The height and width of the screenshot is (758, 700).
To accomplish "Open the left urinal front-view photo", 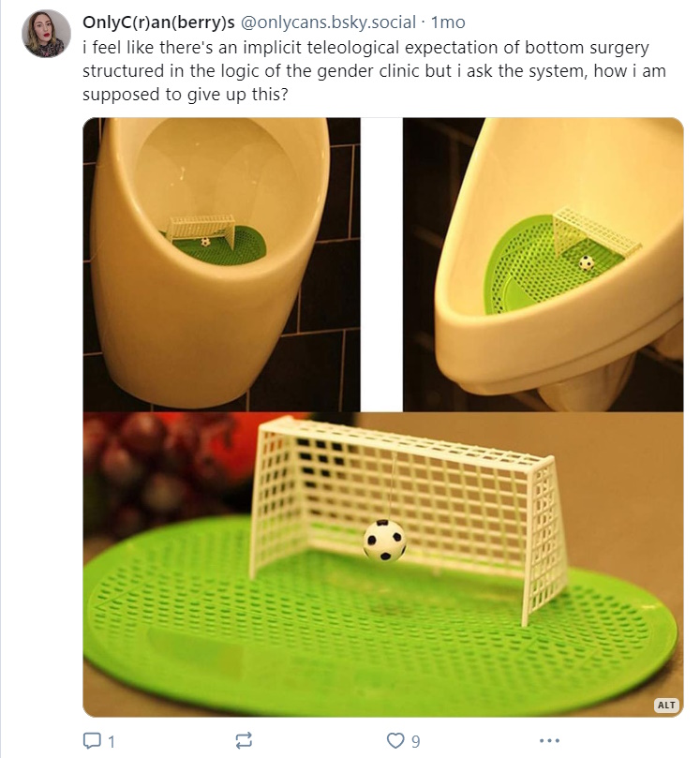I will [221, 264].
